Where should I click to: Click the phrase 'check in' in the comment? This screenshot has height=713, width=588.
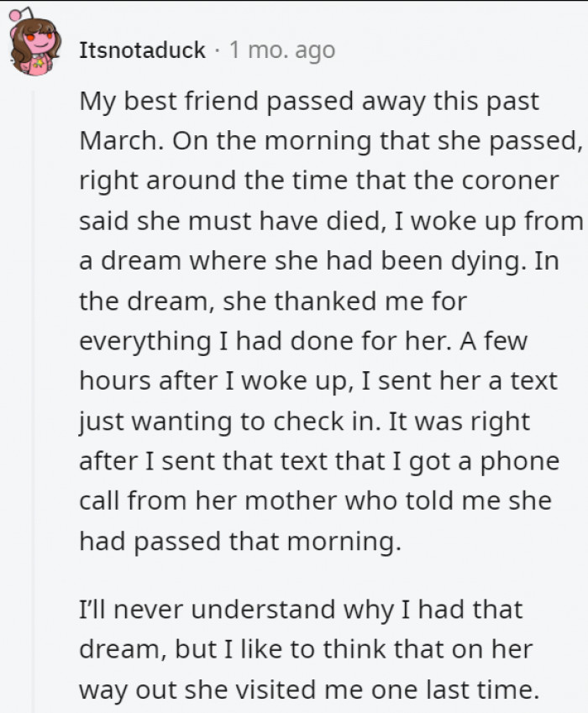pyautogui.click(x=326, y=421)
